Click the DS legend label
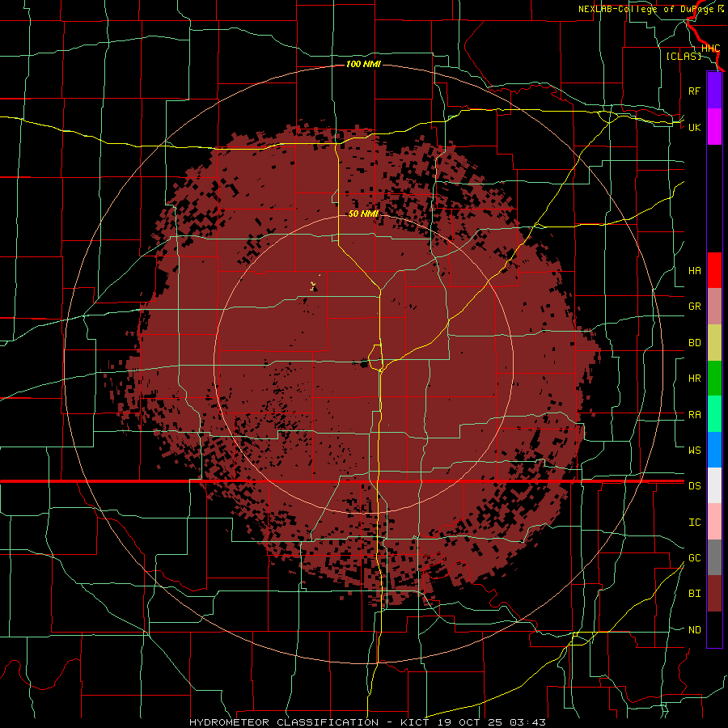This screenshot has height=728, width=728. pyautogui.click(x=694, y=486)
